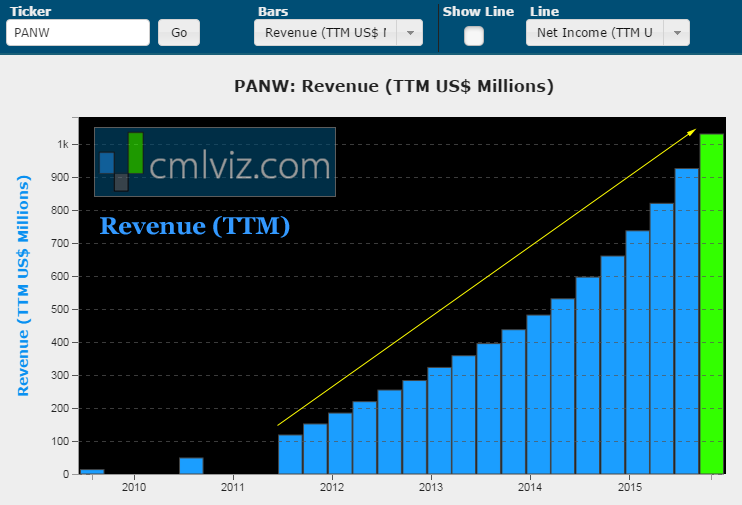Click the Revenue (TTM US$ Millions) y-axis title
742x505 pixels.
tap(23, 285)
